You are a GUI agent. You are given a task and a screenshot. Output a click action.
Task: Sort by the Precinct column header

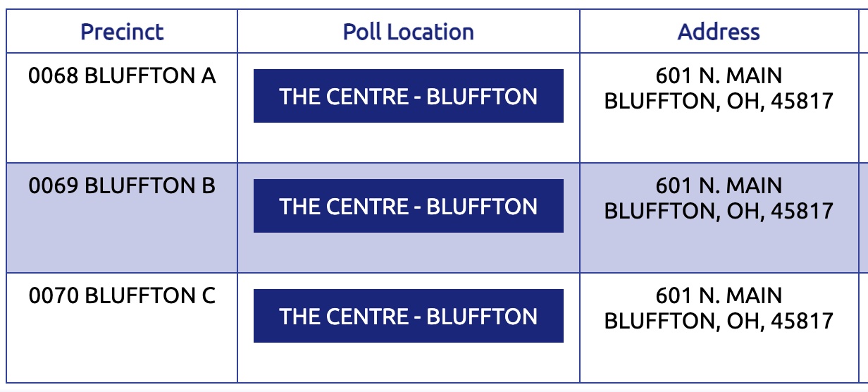click(122, 32)
